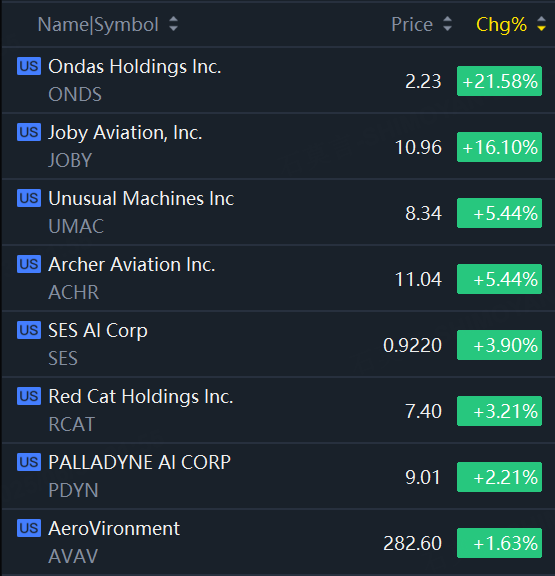Viewport: 555px width, 576px height.
Task: Open the AeroVironment price 282.60
Action: [412, 543]
